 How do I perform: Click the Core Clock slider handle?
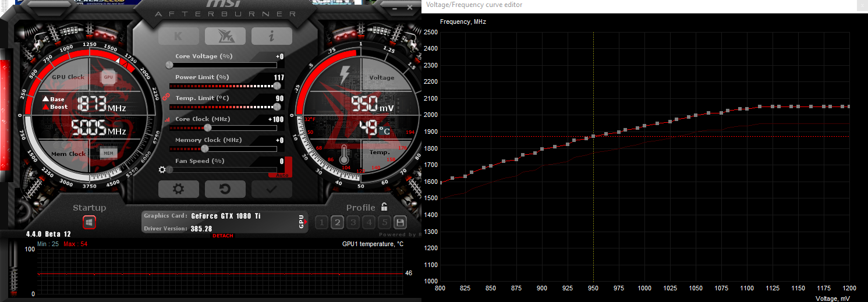[x=208, y=127]
